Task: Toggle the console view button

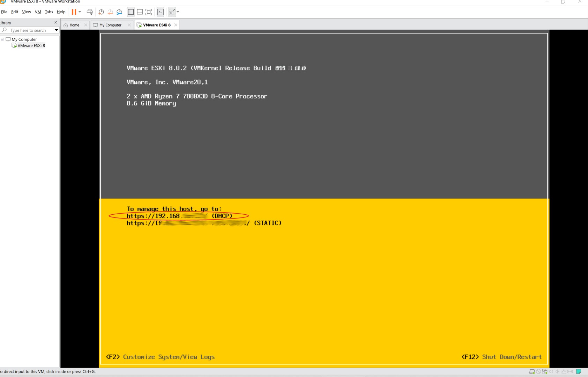Action: (x=161, y=12)
